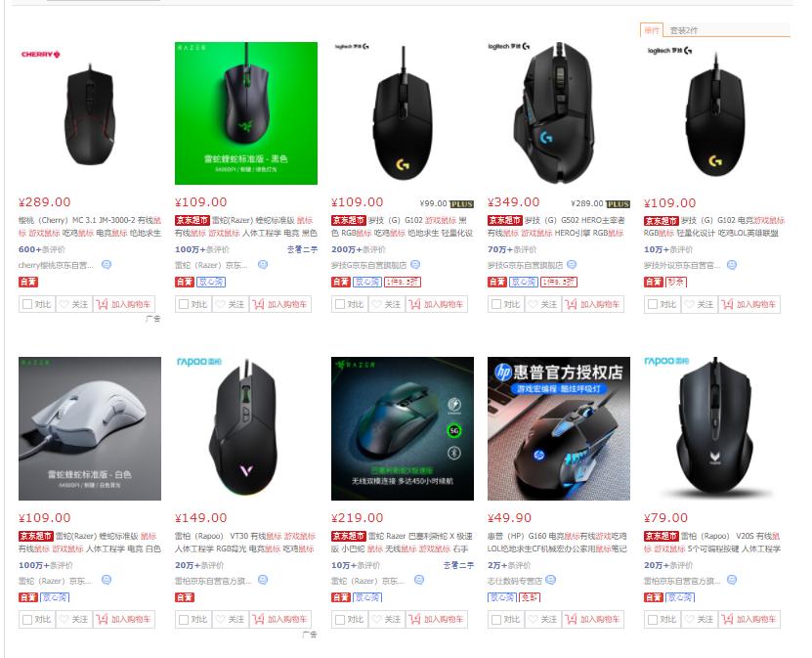
Task: Click cart icon for Rapoo VT30 mouse
Action: pyautogui.click(x=258, y=619)
